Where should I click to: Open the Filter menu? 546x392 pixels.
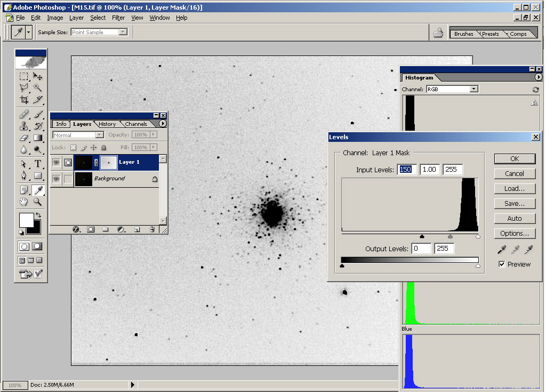[x=118, y=18]
